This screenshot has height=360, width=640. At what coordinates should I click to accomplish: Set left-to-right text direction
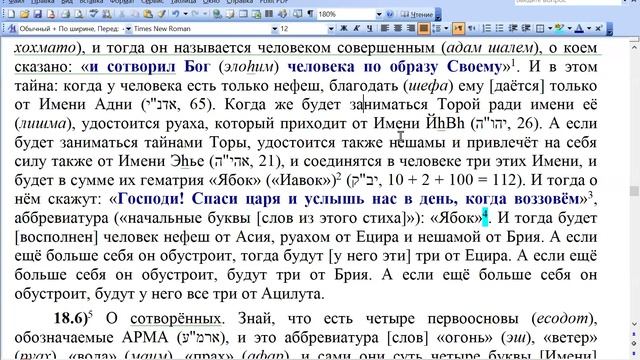tap(458, 28)
